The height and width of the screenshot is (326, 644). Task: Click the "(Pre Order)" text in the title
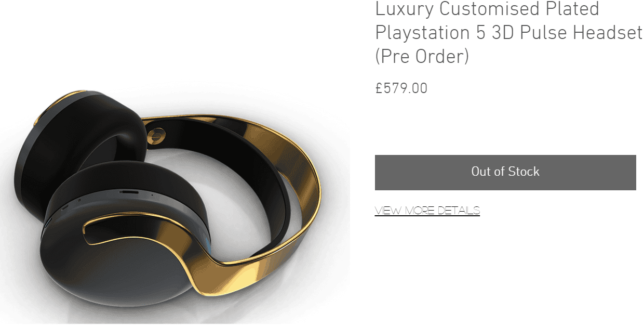[x=422, y=56]
